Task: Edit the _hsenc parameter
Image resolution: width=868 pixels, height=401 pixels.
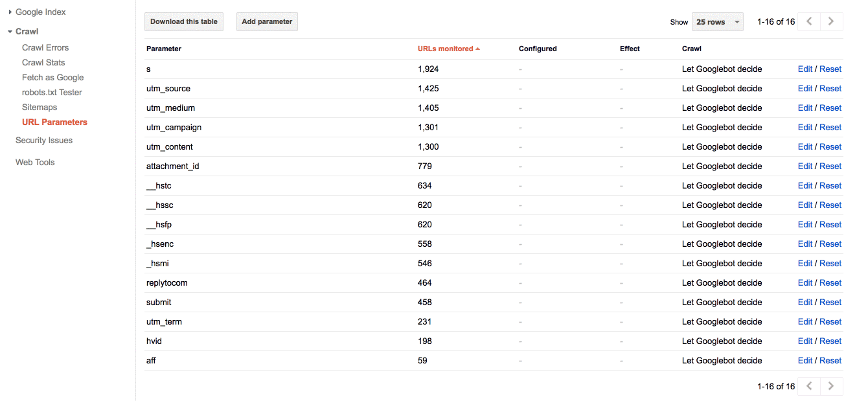Action: tap(805, 244)
